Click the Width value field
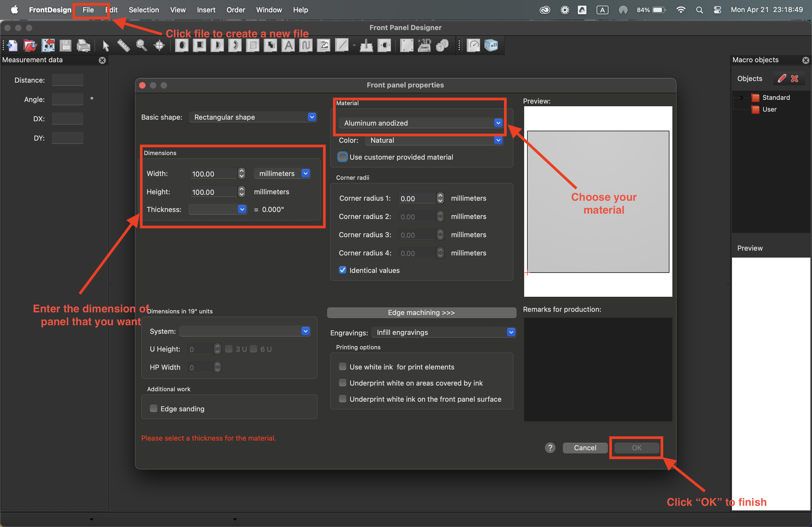The image size is (812, 527). click(213, 174)
